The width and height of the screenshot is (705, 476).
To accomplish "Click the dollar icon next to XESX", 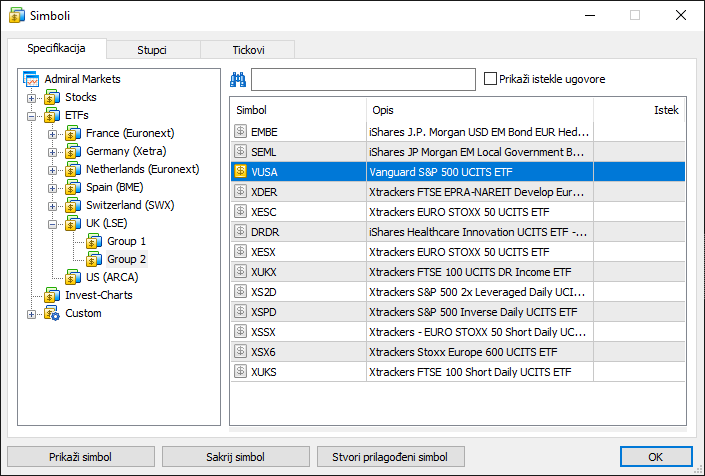I will [241, 251].
